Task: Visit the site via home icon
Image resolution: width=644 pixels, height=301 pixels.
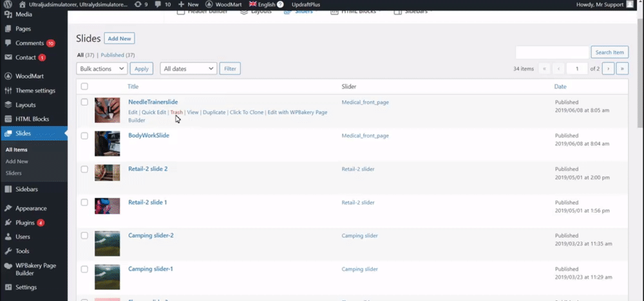Action: (23, 5)
